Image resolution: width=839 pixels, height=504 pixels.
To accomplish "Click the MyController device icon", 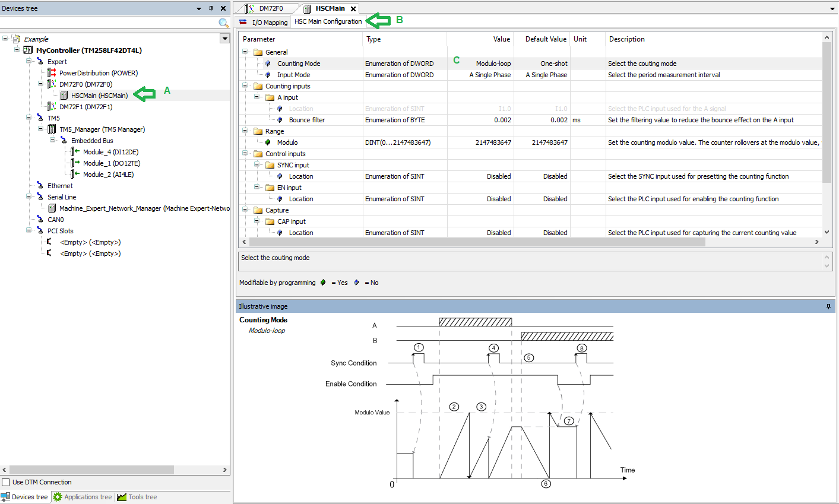I will [x=28, y=50].
